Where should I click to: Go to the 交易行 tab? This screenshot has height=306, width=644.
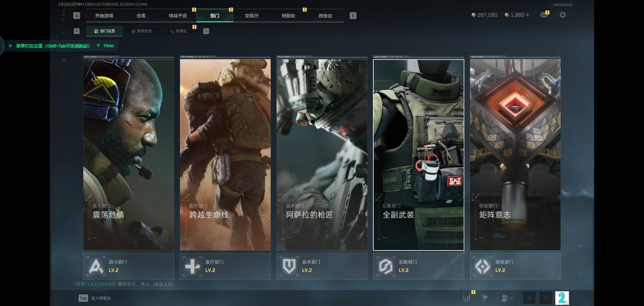point(251,16)
